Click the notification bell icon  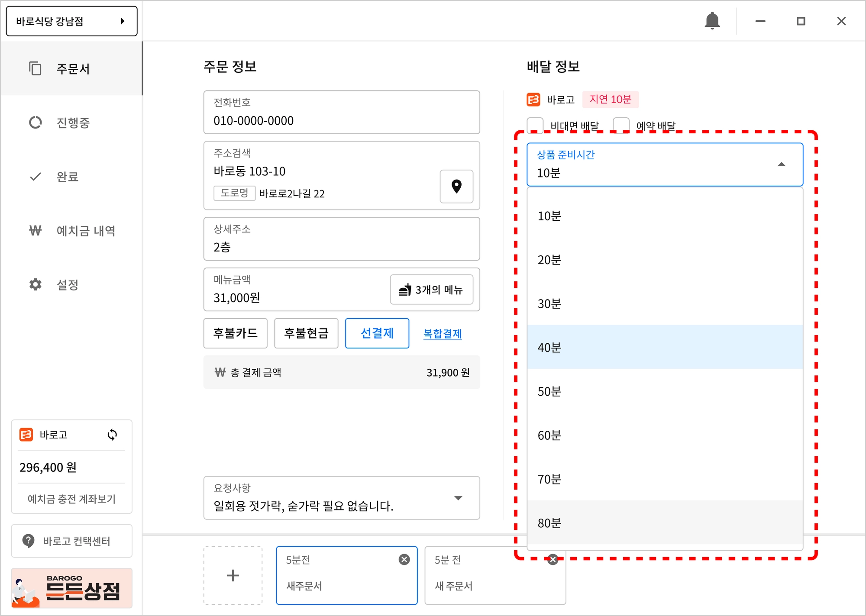(712, 21)
